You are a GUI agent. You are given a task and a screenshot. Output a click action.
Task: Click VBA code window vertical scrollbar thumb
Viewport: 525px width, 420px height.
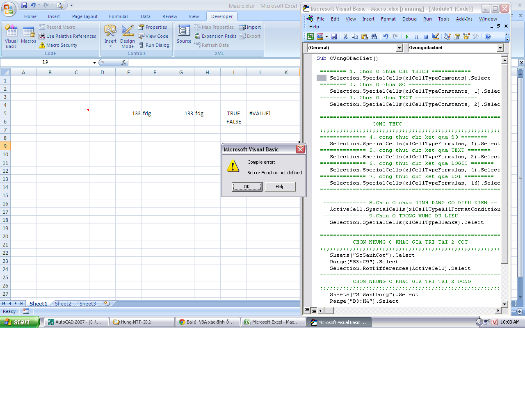504,164
